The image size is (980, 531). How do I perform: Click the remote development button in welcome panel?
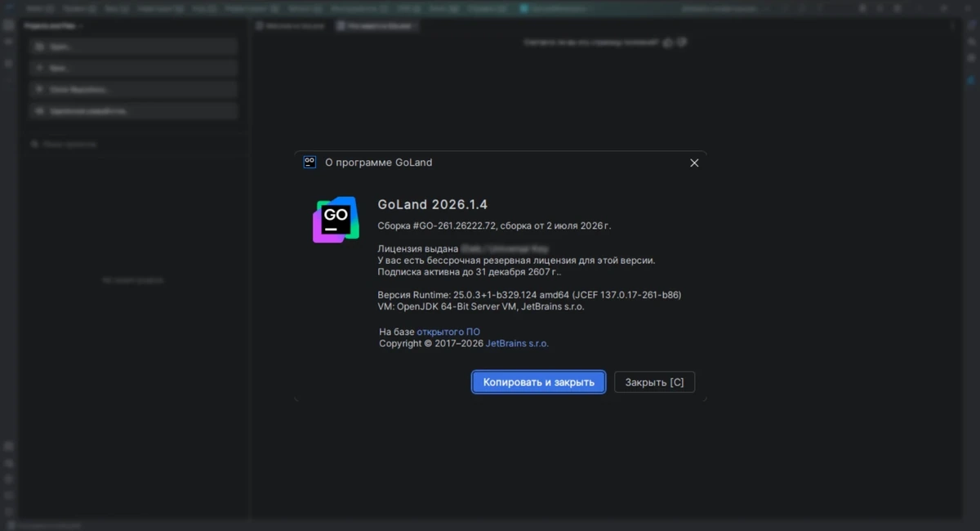pyautogui.click(x=134, y=110)
